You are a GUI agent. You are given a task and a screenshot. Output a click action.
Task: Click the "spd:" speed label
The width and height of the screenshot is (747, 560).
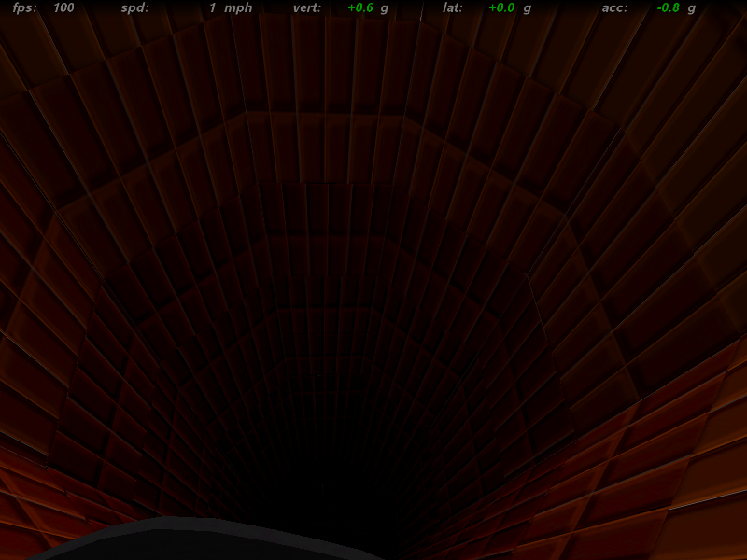click(134, 7)
